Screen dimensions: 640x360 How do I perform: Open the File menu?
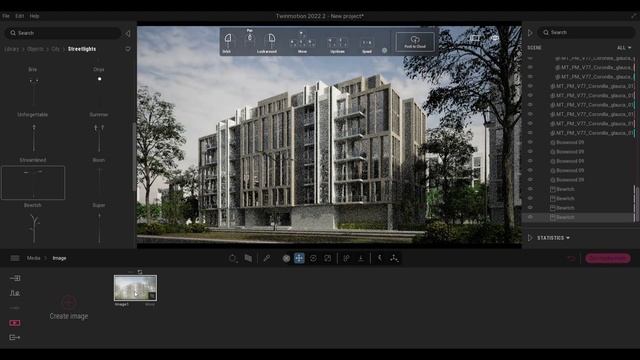(x=6, y=16)
